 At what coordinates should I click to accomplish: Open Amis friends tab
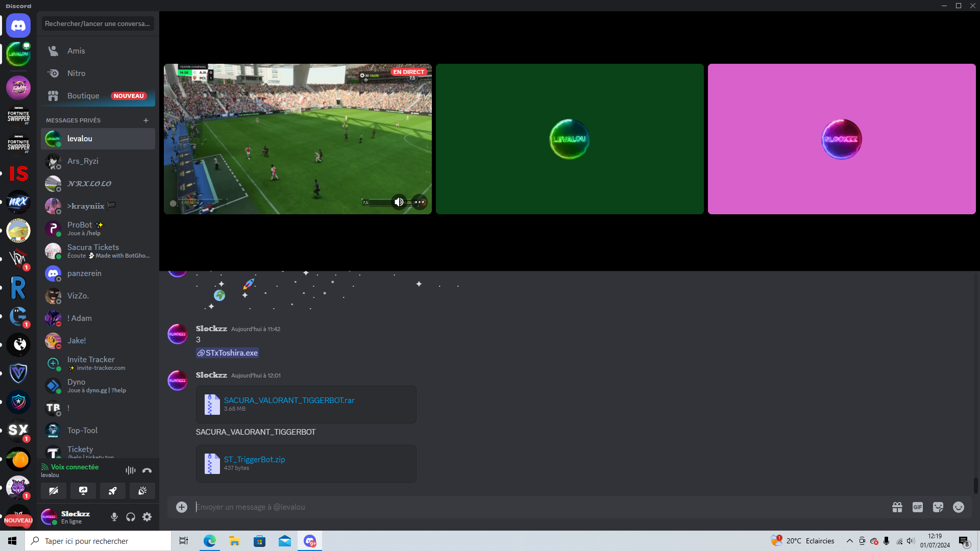point(98,51)
